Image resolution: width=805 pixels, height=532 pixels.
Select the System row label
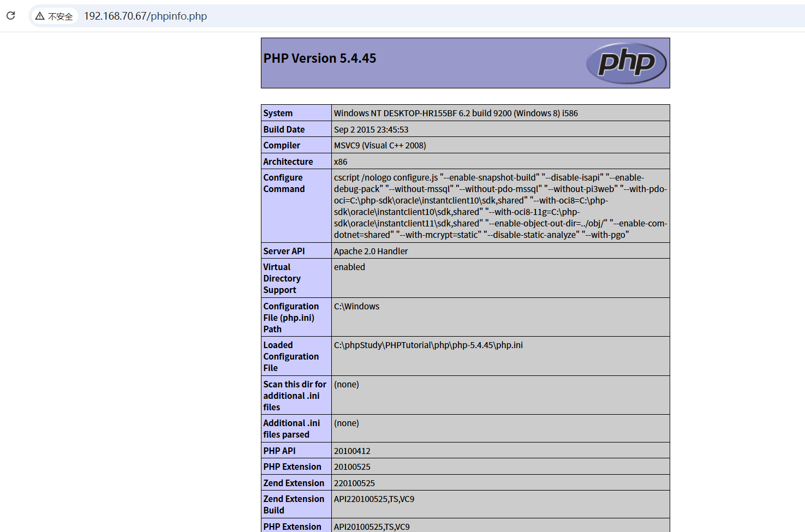point(278,113)
